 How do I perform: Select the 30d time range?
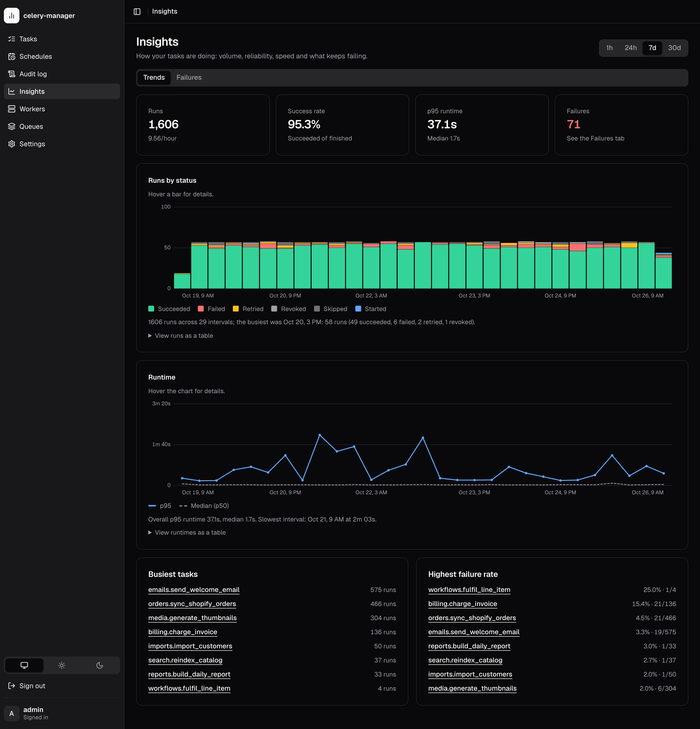click(x=674, y=48)
